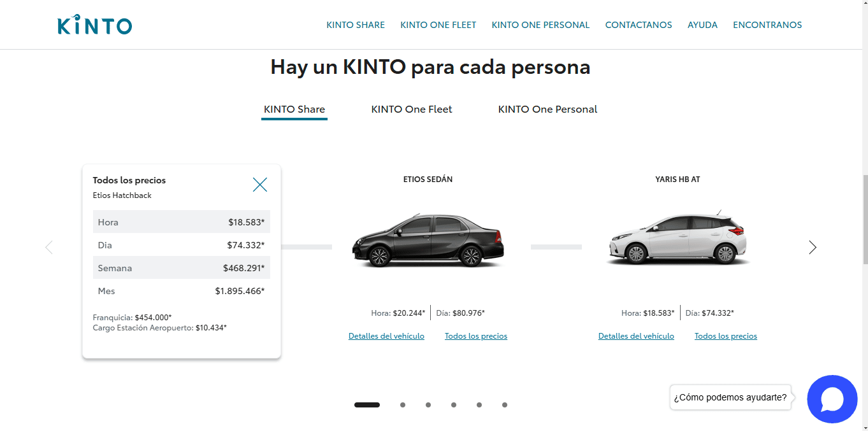Select the second carousel pagination dot

[x=403, y=405]
